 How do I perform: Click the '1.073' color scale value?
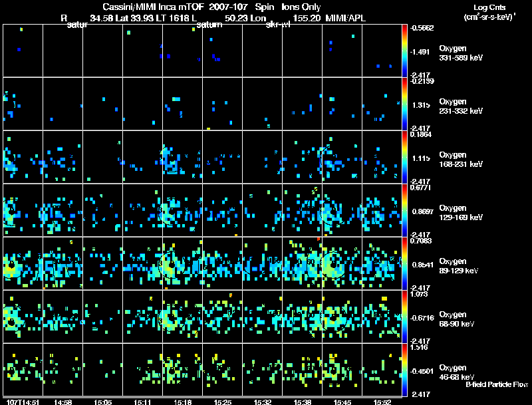419,294
